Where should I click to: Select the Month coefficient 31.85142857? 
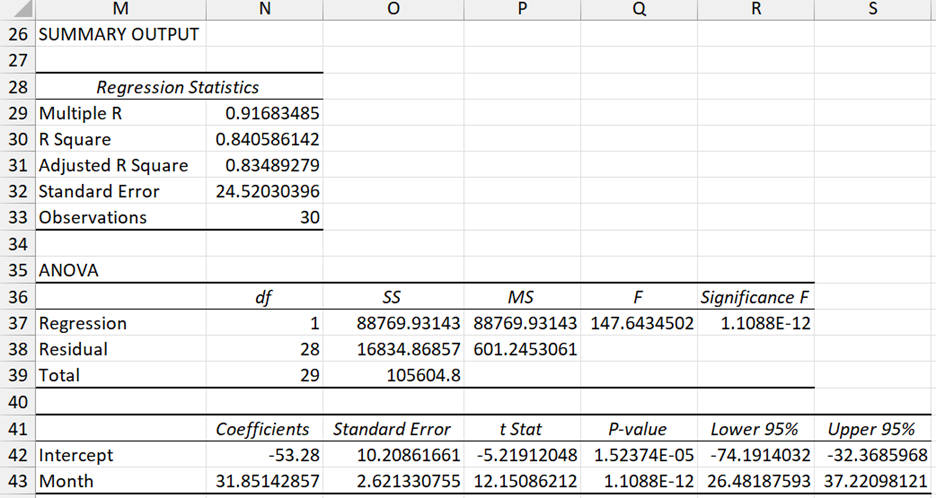pyautogui.click(x=267, y=481)
